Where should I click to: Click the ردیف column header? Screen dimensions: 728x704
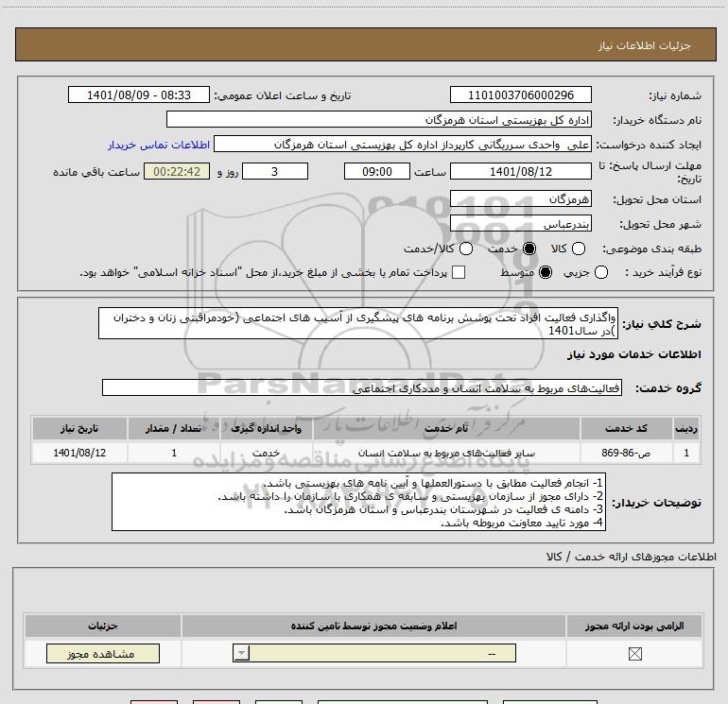[686, 428]
